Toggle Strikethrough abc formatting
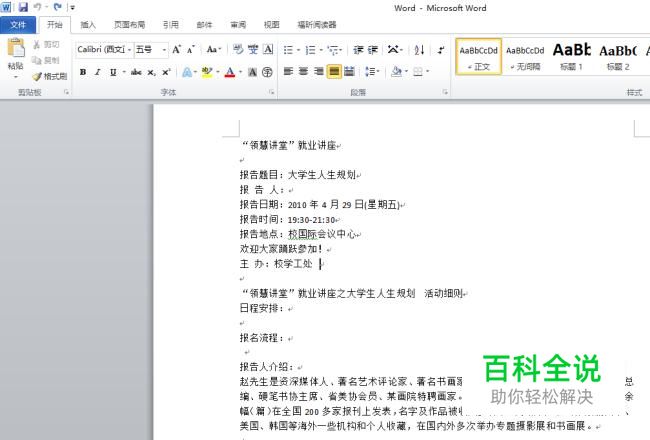 [136, 72]
